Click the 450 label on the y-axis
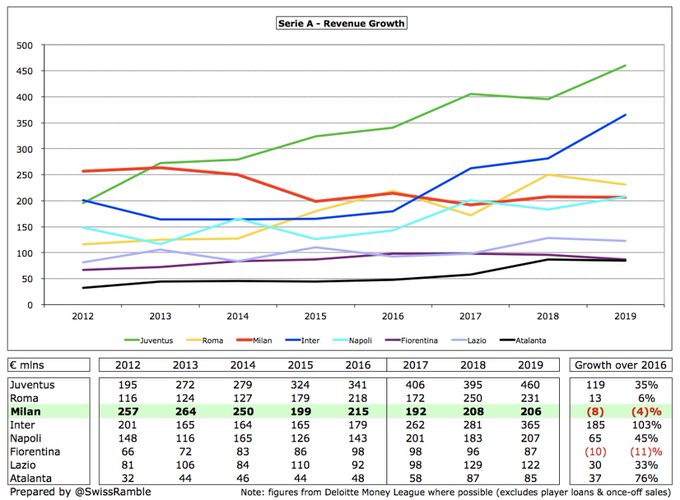The height and width of the screenshot is (500, 680). (x=24, y=71)
